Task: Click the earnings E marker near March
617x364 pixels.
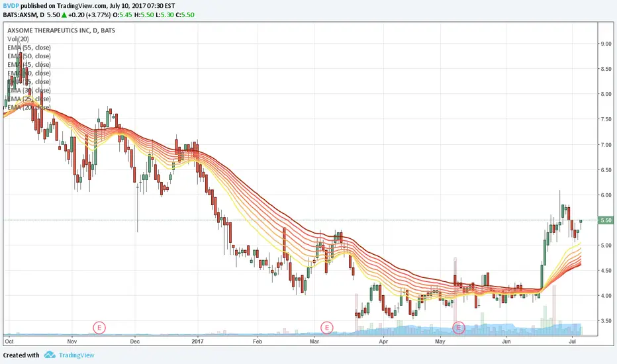Action: [326, 328]
